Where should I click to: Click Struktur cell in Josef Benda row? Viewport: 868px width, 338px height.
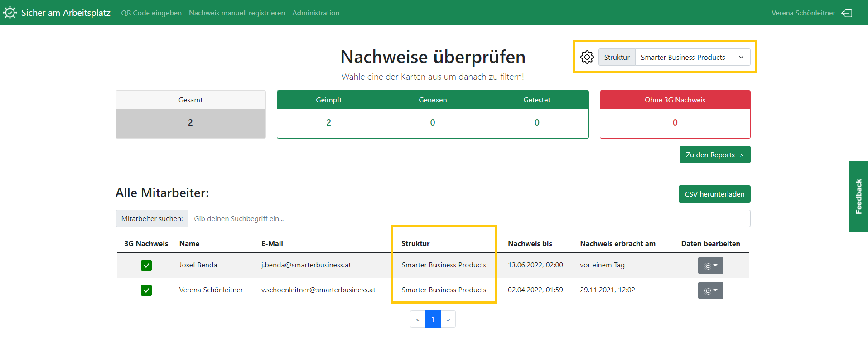pyautogui.click(x=444, y=265)
